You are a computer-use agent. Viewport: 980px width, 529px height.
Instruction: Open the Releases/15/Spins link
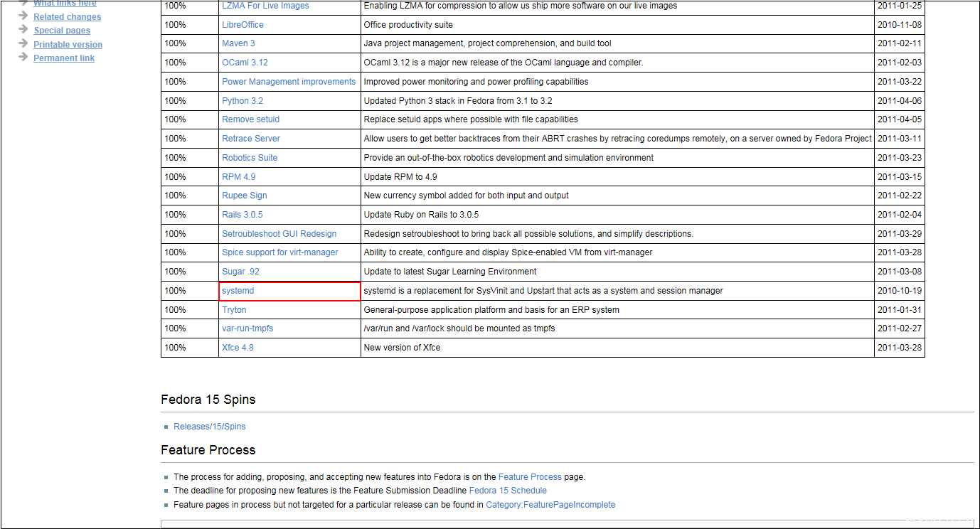click(x=210, y=427)
